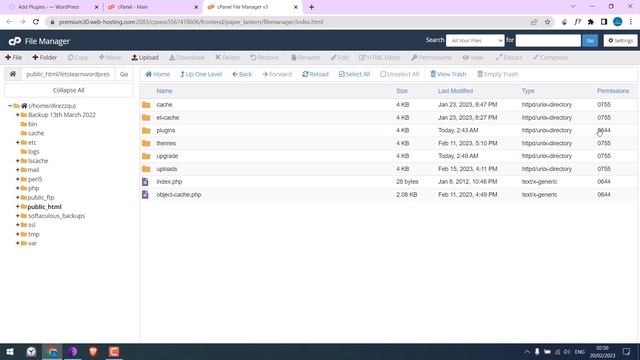Click the Compress toolbar button
This screenshot has width=640, height=360.
tap(550, 58)
